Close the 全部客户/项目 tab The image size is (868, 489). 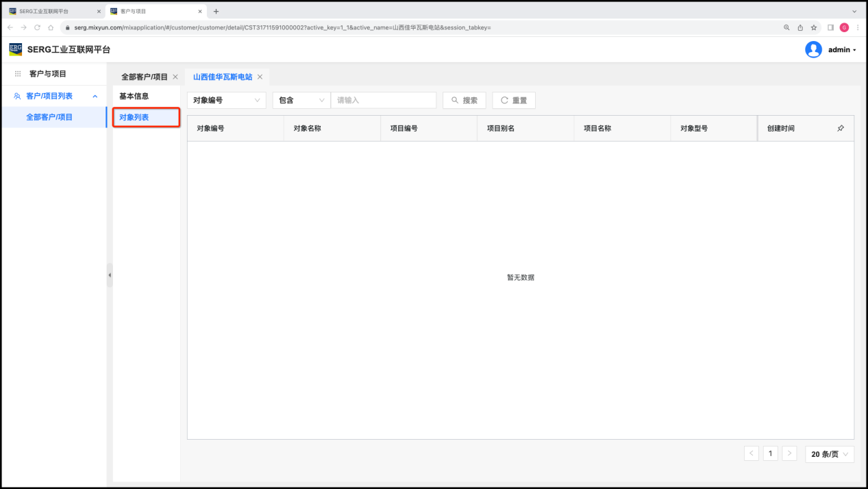tap(175, 77)
